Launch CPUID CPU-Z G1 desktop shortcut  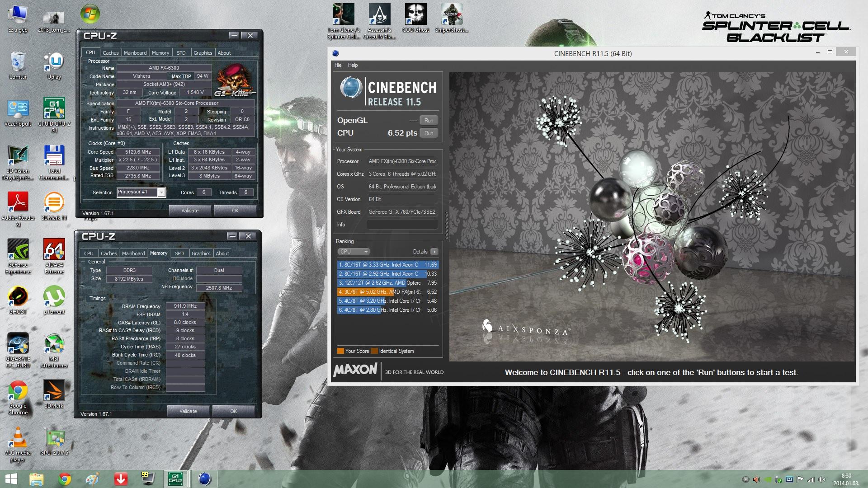click(x=54, y=115)
